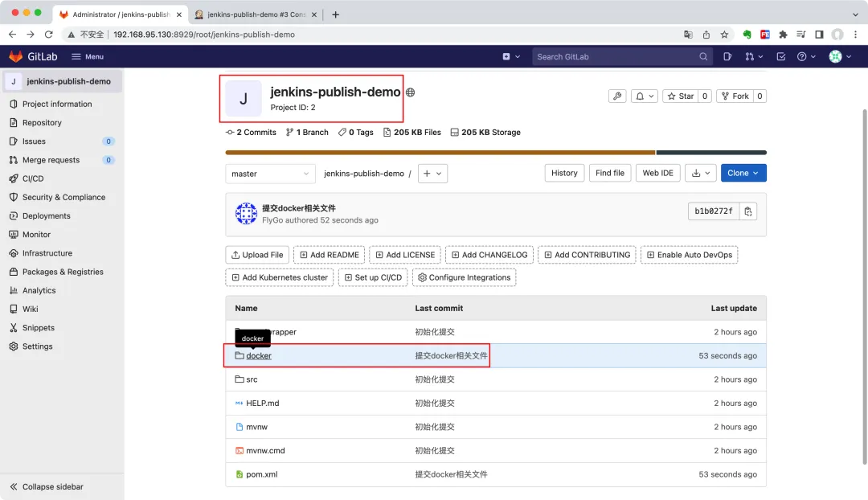Click the FlyGo author avatar

pyautogui.click(x=246, y=214)
